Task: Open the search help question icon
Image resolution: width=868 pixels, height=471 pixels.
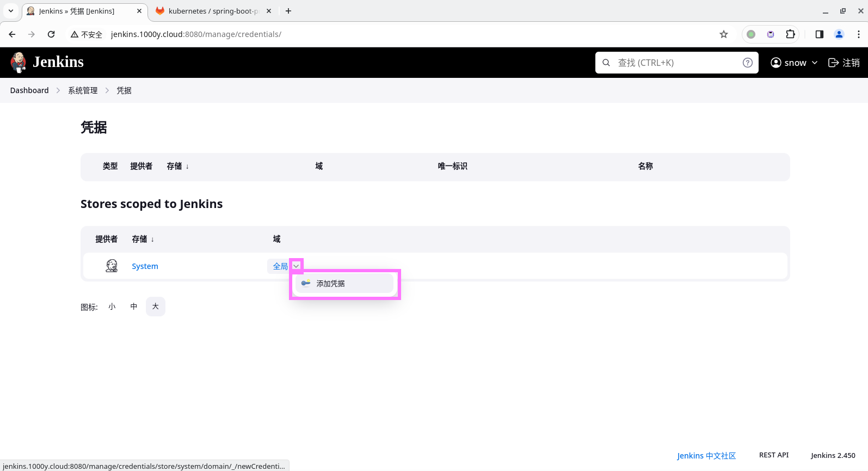Action: [748, 63]
